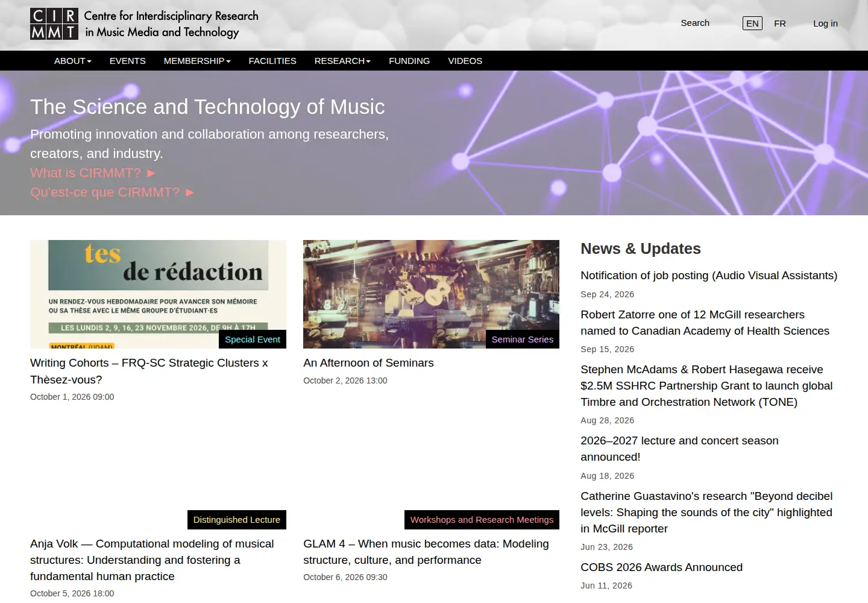Click the 'October 6, 2026 09:30' date text
Screen dimensions: 868x603
[345, 577]
